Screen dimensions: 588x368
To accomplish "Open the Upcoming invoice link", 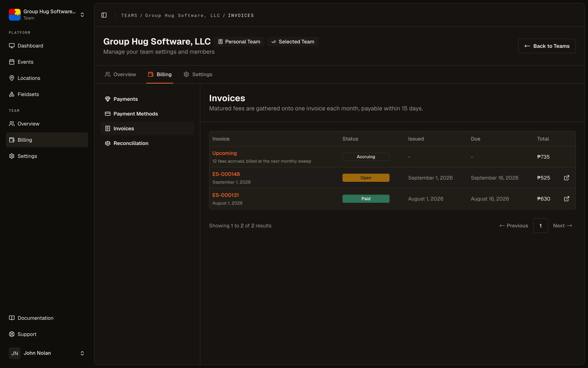I will point(225,153).
